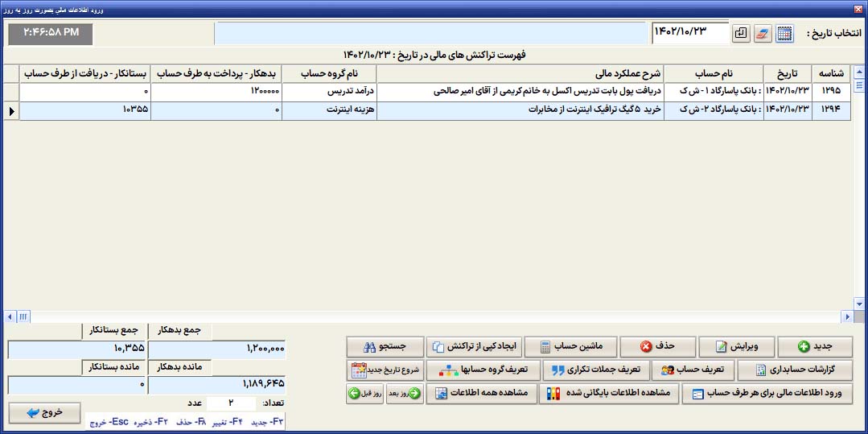This screenshot has height=434, width=868.
Task: Click the vertical scrollbar down arrow
Action: pos(859,304)
